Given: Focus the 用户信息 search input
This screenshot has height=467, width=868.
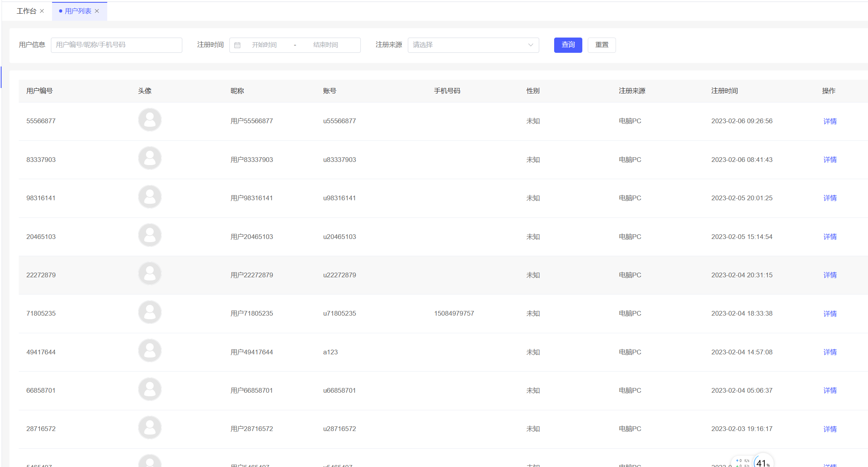Looking at the screenshot, I should [117, 45].
